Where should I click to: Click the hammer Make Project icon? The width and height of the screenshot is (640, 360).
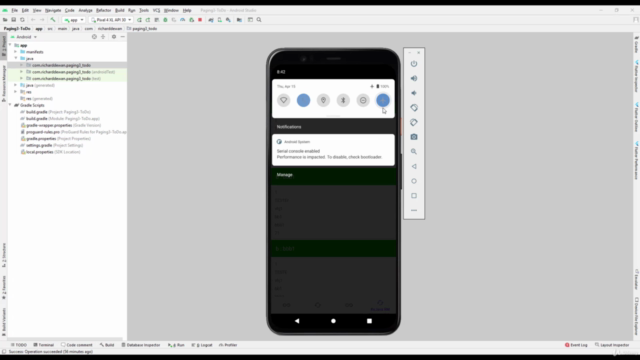[53, 20]
